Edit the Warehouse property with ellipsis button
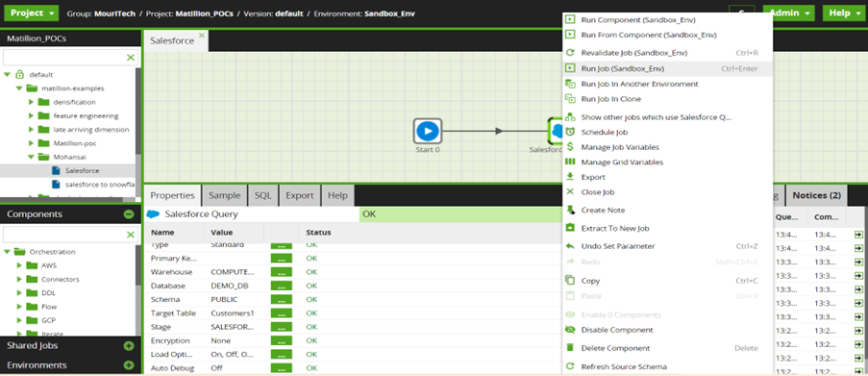 (282, 272)
